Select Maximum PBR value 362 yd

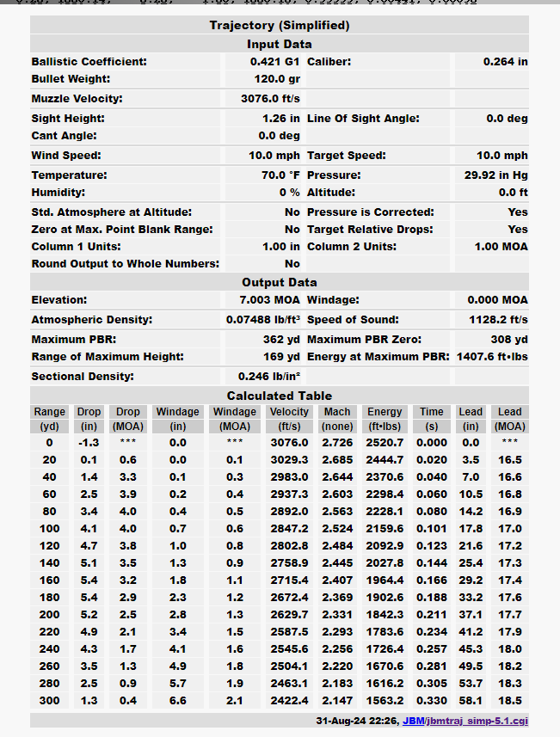coord(281,340)
